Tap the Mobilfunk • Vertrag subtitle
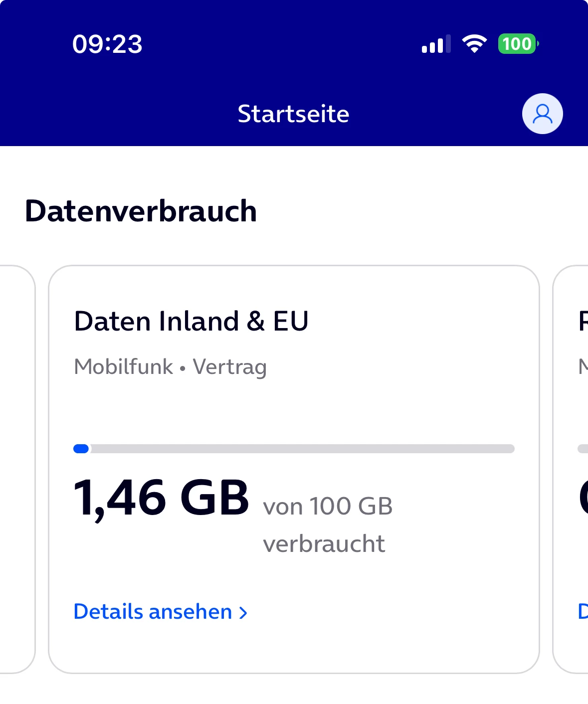Image resolution: width=588 pixels, height=704 pixels. 170,367
